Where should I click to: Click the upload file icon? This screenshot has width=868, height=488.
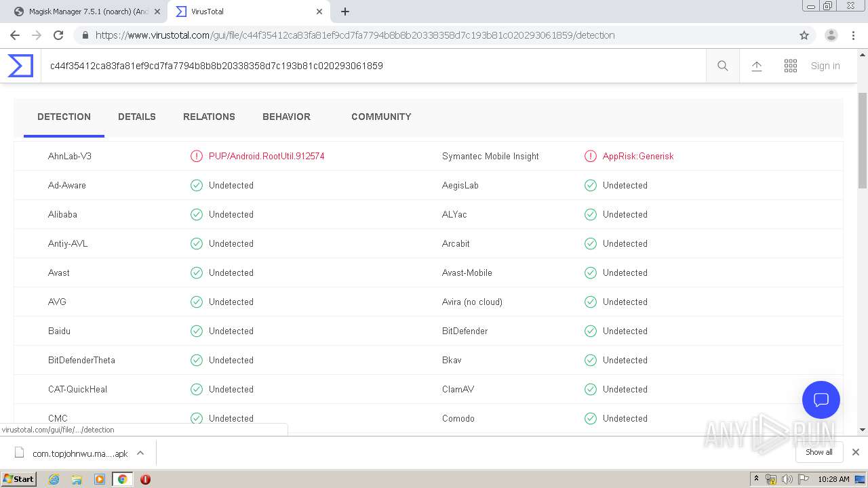(757, 66)
